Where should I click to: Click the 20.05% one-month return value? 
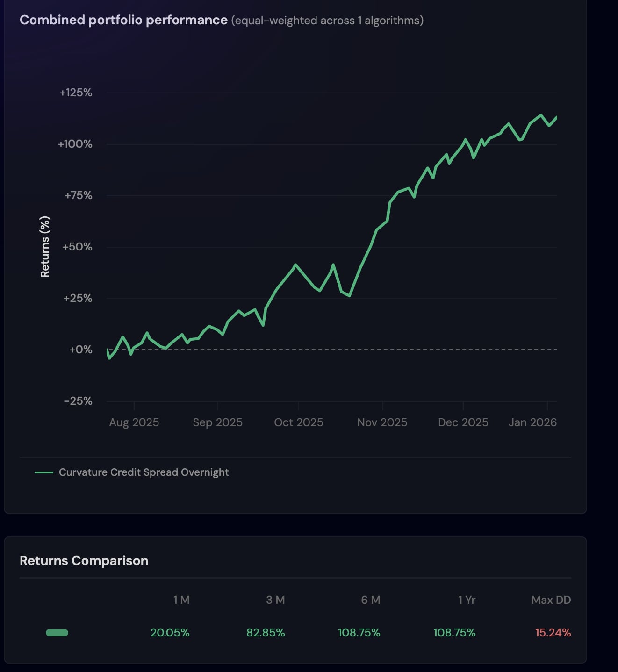click(170, 633)
